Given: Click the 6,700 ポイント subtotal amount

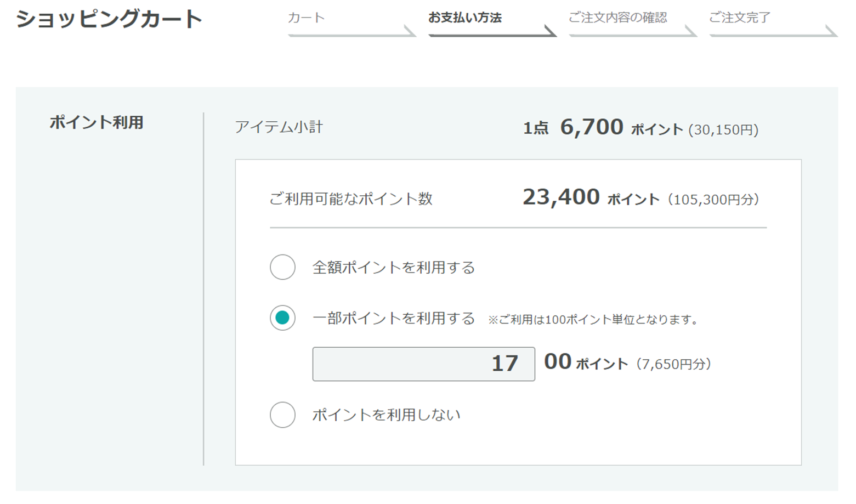Looking at the screenshot, I should [x=621, y=128].
